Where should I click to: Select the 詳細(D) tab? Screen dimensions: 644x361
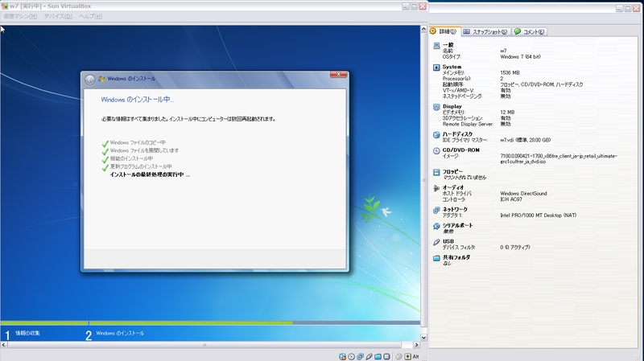[x=444, y=31]
